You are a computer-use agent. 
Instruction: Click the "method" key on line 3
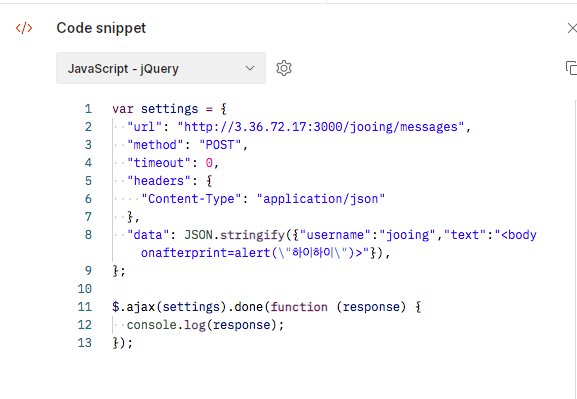tap(155, 145)
